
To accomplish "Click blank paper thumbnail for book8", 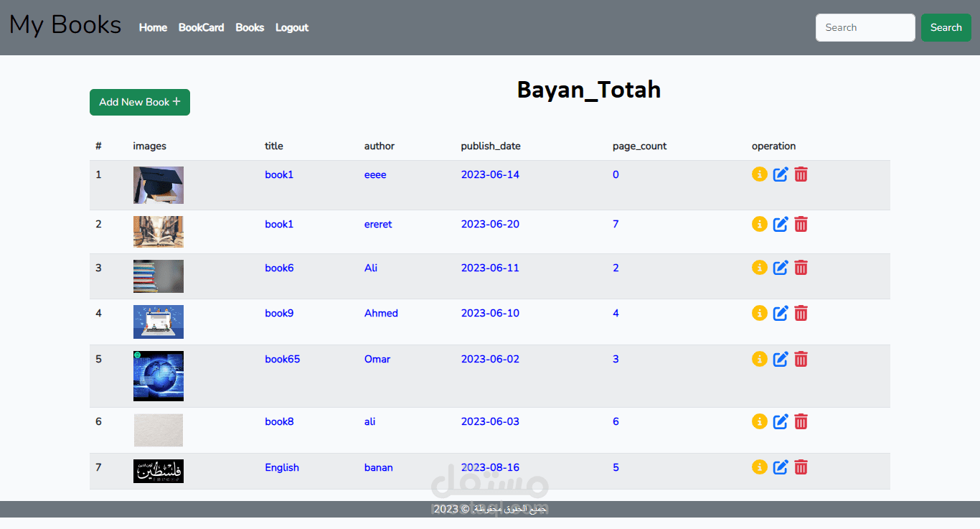I will point(159,430).
